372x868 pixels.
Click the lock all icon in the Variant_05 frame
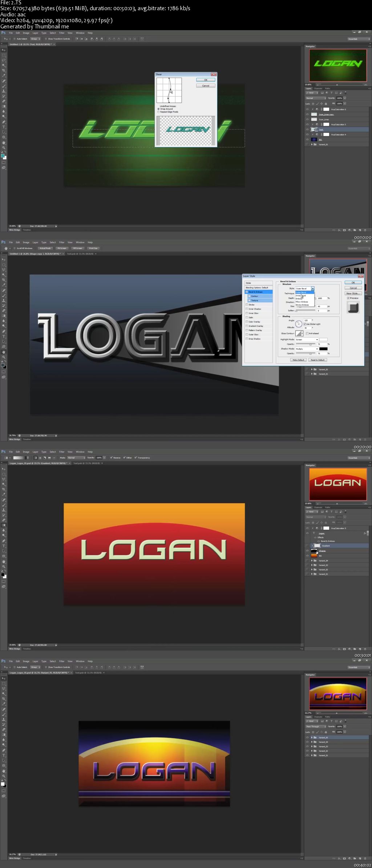point(325,732)
